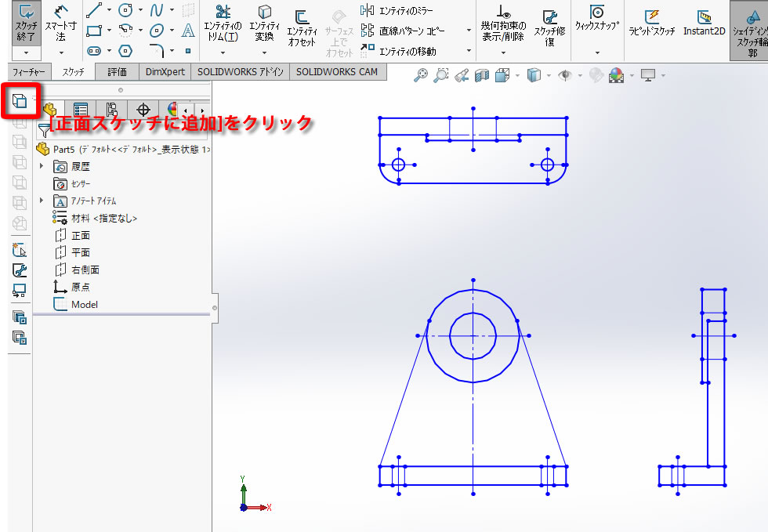Select the スマート寸法 Smart Dimension tool
768x532 pixels.
coord(61,23)
